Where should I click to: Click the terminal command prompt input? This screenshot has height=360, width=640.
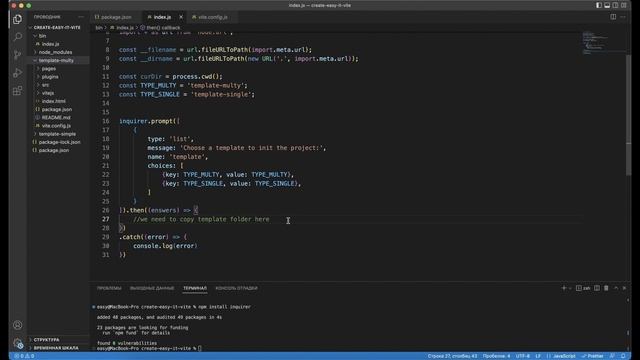(x=200, y=349)
